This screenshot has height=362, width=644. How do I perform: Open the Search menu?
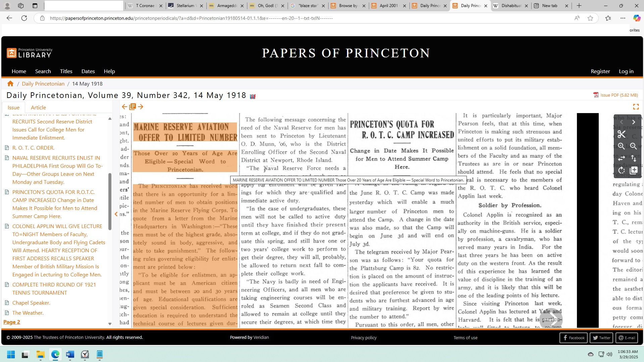pos(43,71)
